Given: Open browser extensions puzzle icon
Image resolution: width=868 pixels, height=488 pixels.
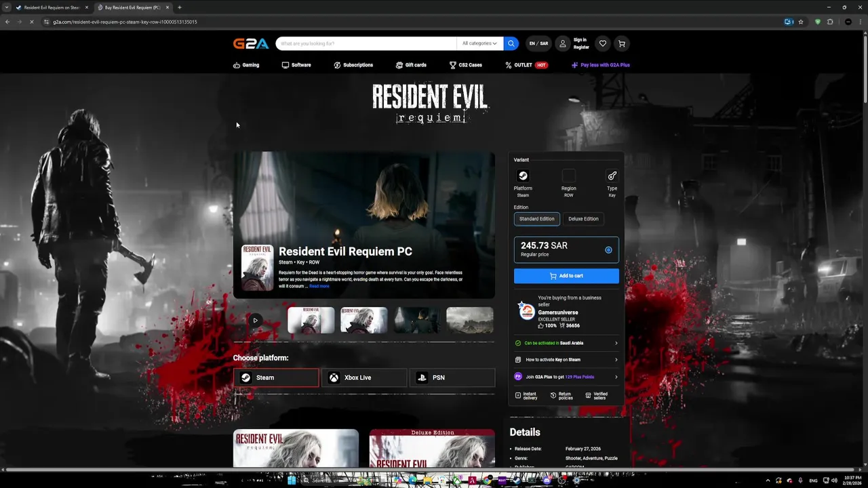Looking at the screenshot, I should tap(830, 22).
